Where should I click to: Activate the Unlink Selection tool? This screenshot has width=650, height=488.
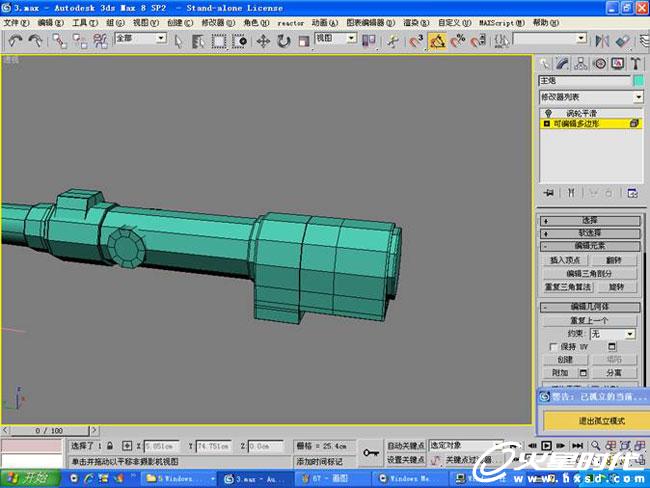coord(80,41)
